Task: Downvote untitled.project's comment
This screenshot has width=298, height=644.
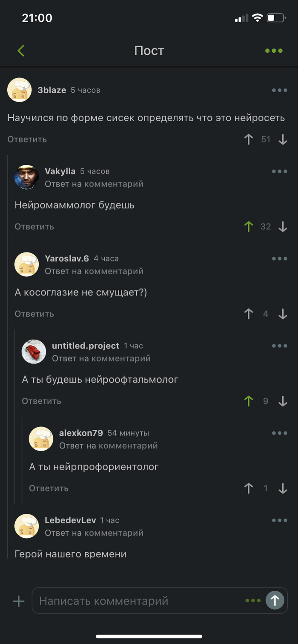Action: tap(283, 401)
